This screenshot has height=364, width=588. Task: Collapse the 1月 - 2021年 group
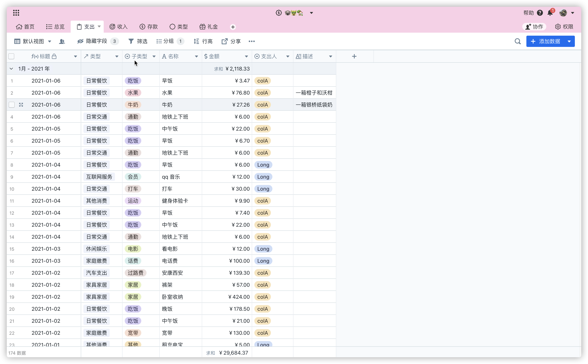pyautogui.click(x=11, y=68)
